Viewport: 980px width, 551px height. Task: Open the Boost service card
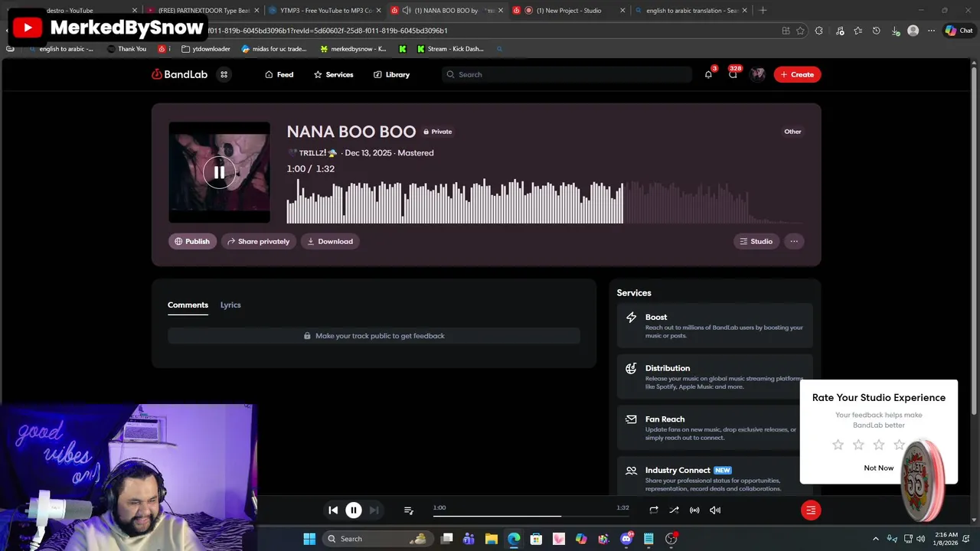(714, 325)
